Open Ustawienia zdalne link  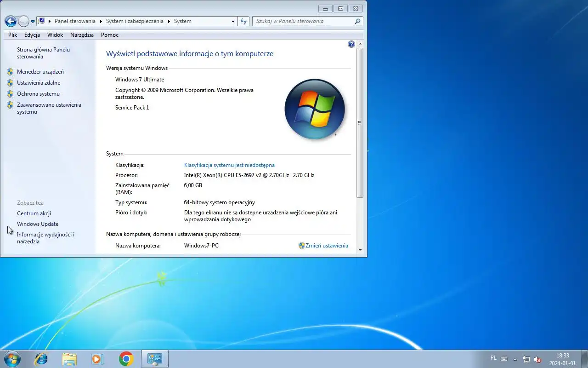(x=39, y=83)
